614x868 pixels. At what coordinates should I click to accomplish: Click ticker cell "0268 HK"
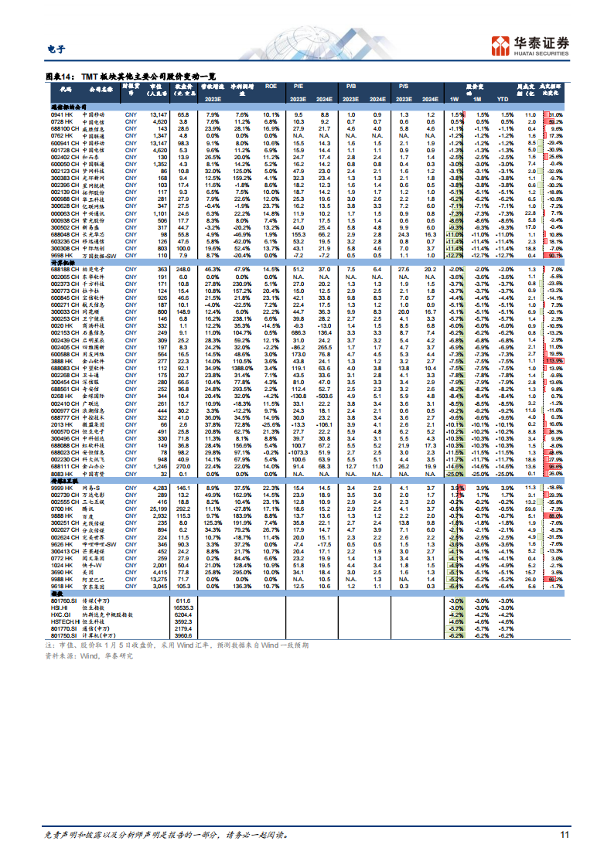click(x=61, y=397)
